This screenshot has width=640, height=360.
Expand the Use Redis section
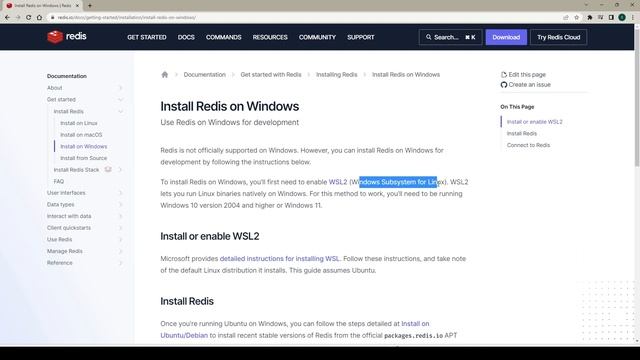(120, 239)
